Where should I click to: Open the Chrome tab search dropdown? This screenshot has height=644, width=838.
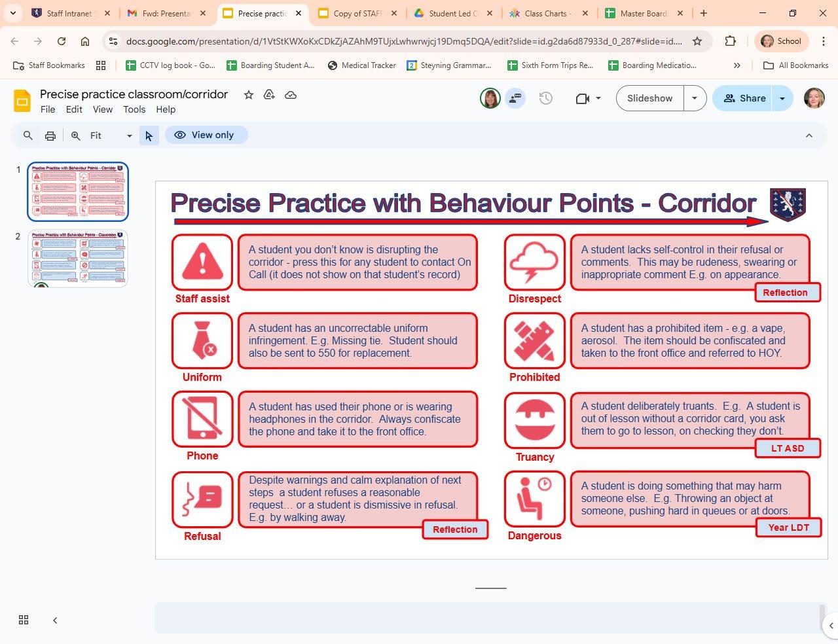pyautogui.click(x=13, y=13)
